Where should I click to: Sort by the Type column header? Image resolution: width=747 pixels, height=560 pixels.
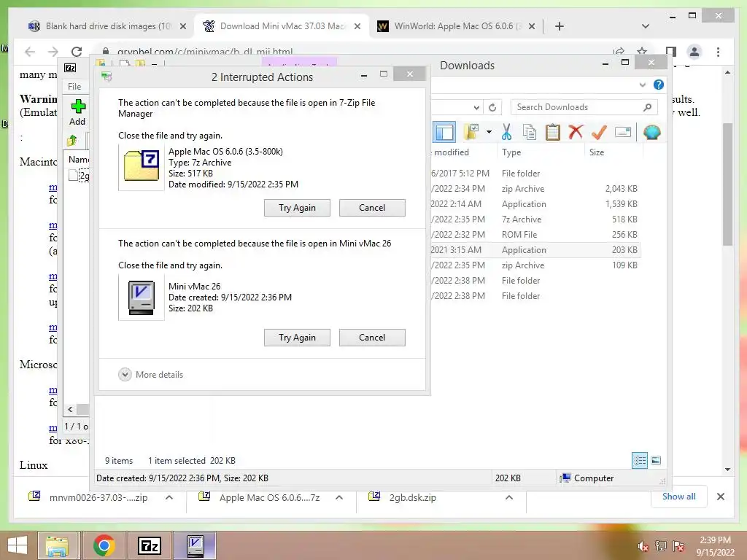click(x=511, y=152)
